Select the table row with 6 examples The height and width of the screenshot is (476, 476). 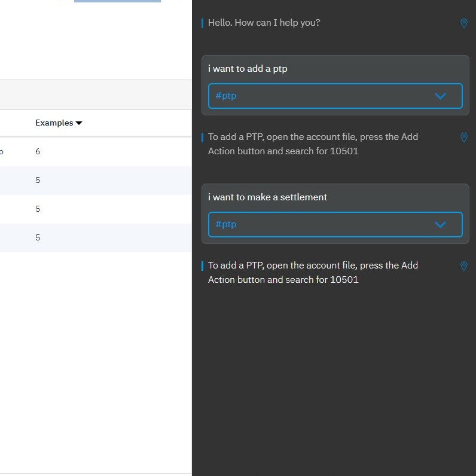96,152
